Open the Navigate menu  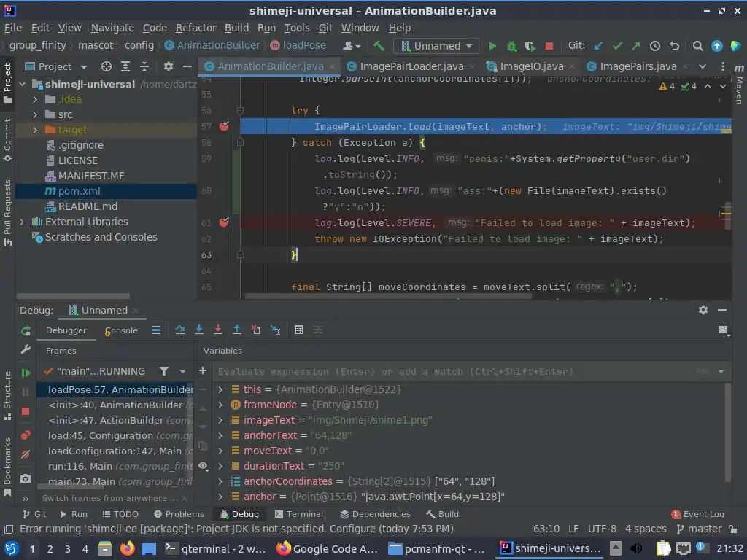coord(112,28)
